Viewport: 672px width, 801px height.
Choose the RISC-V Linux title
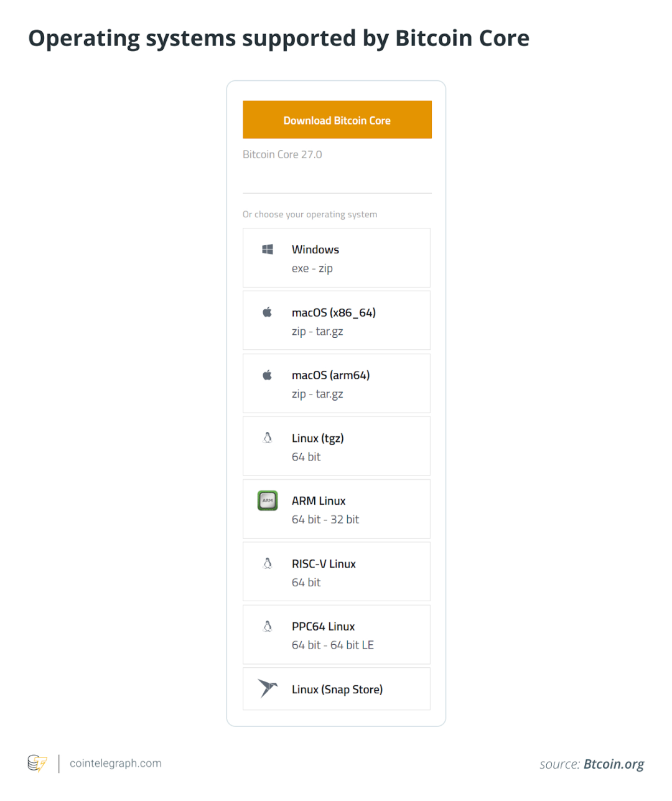pyautogui.click(x=324, y=564)
